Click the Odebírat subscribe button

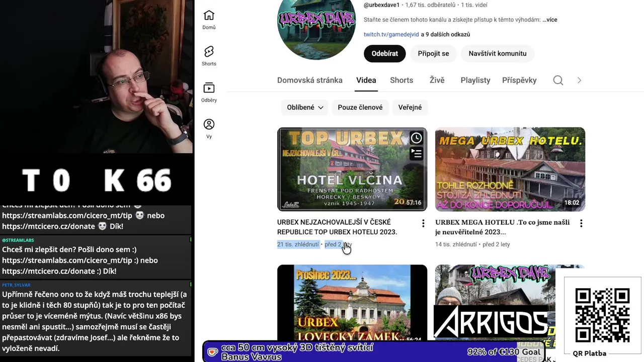coord(385,53)
